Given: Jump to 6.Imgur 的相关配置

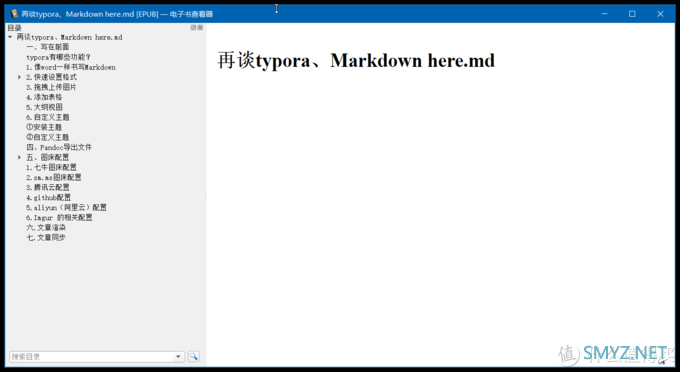Looking at the screenshot, I should tap(59, 218).
